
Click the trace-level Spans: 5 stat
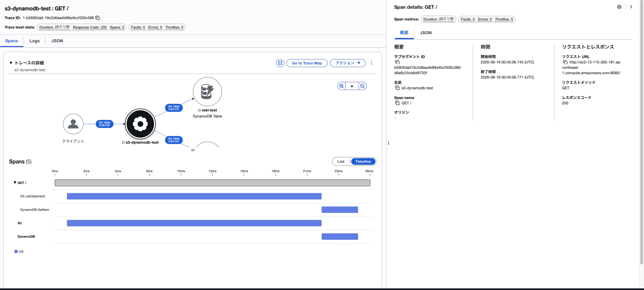pos(117,27)
